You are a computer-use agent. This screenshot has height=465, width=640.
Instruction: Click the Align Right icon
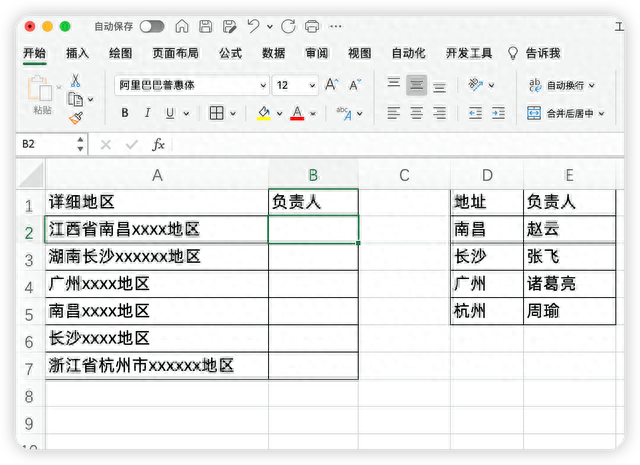pyautogui.click(x=439, y=113)
